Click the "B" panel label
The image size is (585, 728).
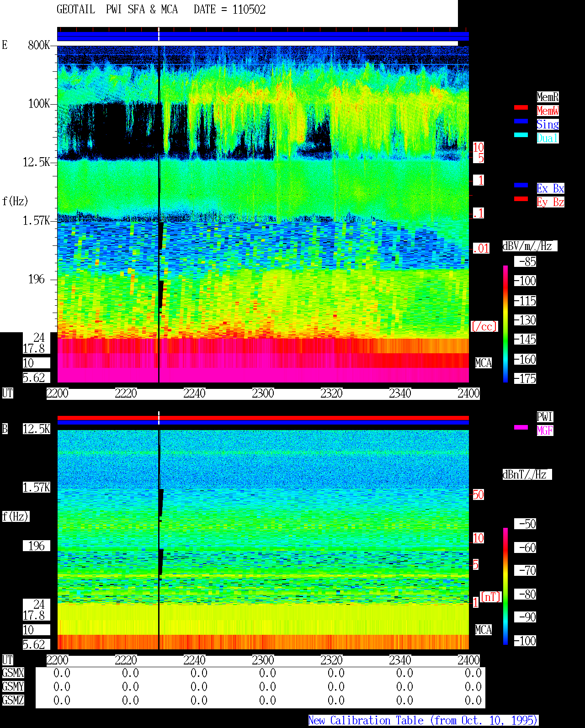[5, 429]
